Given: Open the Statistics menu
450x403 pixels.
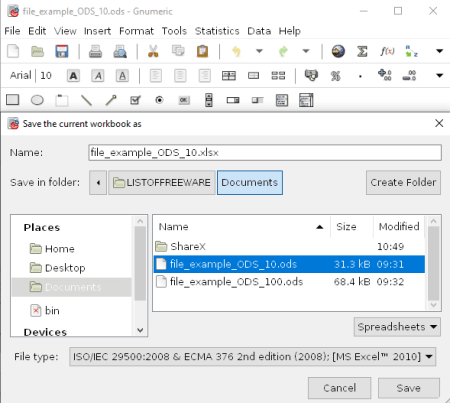Looking at the screenshot, I should (x=217, y=31).
